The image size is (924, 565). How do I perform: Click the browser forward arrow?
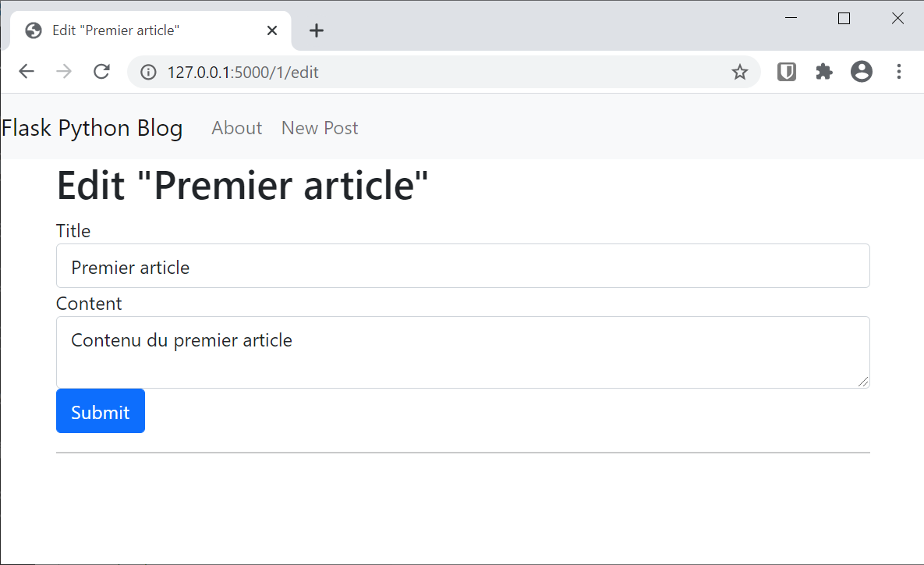pyautogui.click(x=64, y=72)
